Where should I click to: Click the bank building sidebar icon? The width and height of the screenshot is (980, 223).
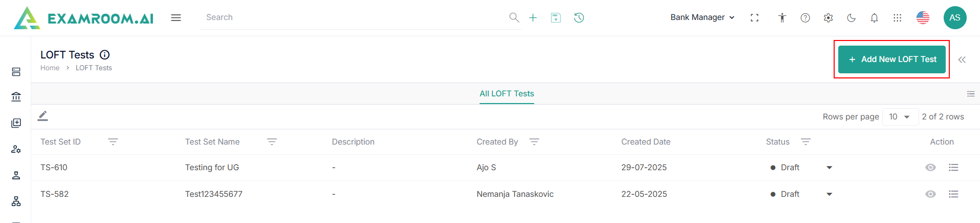[x=16, y=96]
